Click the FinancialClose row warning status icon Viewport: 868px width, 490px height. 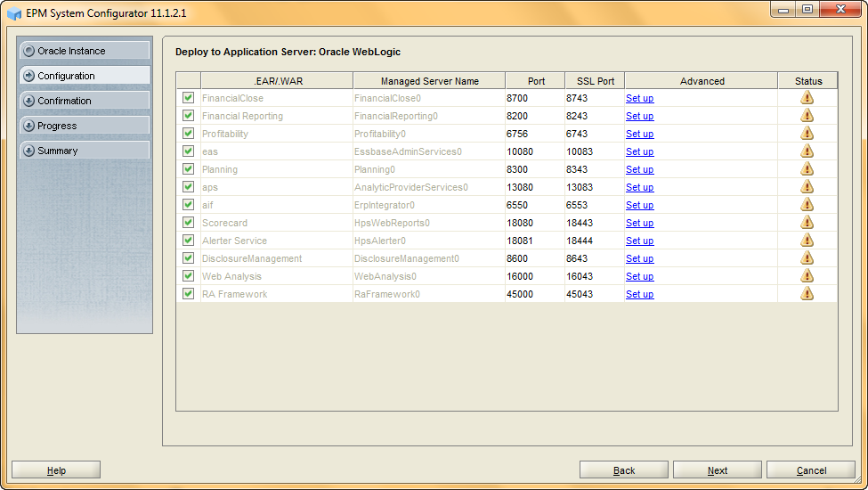point(807,98)
